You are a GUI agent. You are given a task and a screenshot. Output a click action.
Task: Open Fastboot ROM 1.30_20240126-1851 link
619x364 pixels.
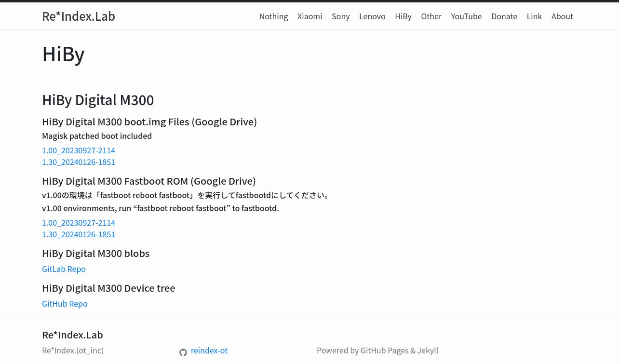pyautogui.click(x=79, y=234)
